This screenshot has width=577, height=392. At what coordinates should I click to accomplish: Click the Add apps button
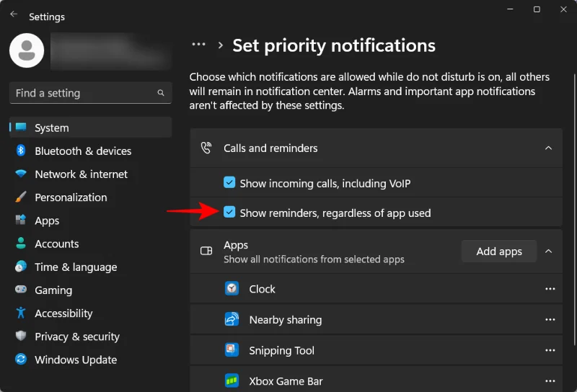(499, 251)
